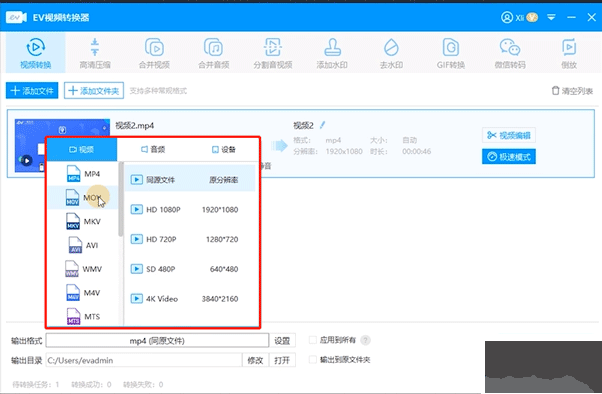The width and height of the screenshot is (602, 394).
Task: Select the MKV format icon
Action: [73, 221]
